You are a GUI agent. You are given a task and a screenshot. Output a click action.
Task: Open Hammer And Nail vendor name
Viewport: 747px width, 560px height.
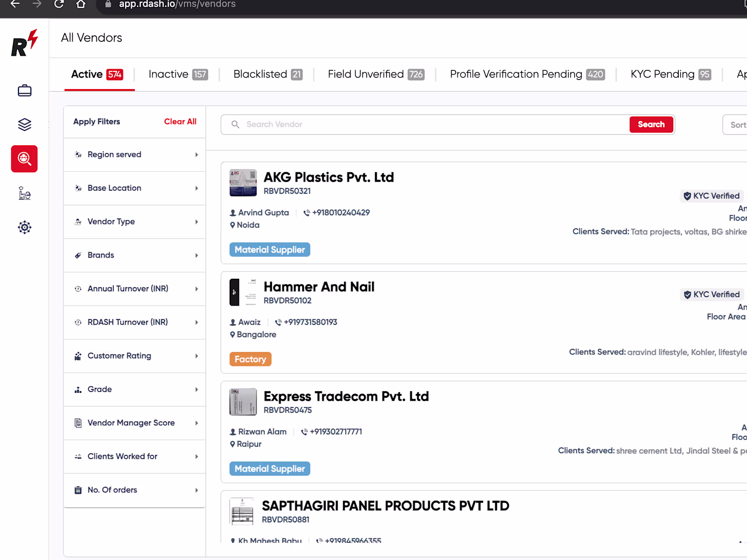[x=319, y=287]
